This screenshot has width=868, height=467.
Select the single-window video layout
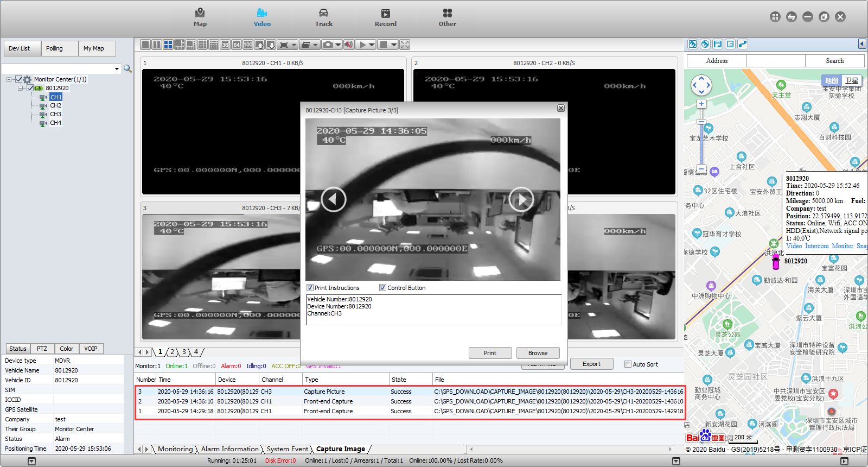click(x=145, y=45)
